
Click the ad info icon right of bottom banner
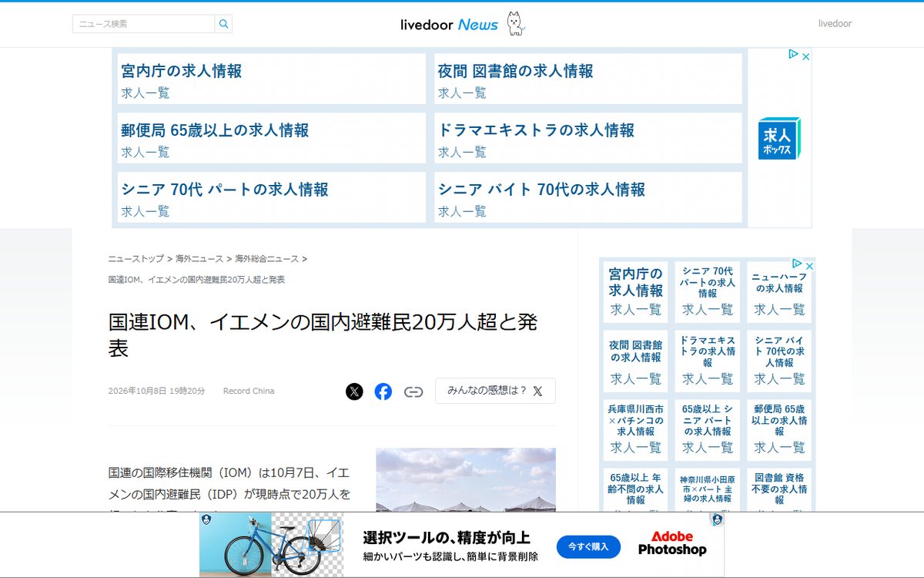[x=717, y=519]
